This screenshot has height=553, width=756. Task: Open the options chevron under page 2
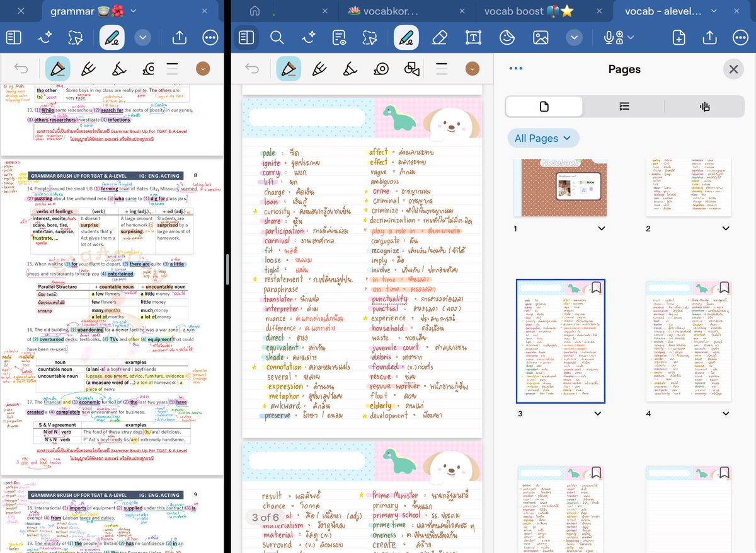coord(726,228)
